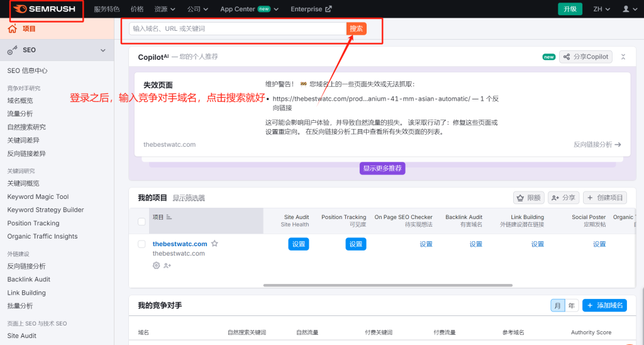
Task: Tick the checkbox for thebestwatc.com row
Action: click(x=142, y=244)
